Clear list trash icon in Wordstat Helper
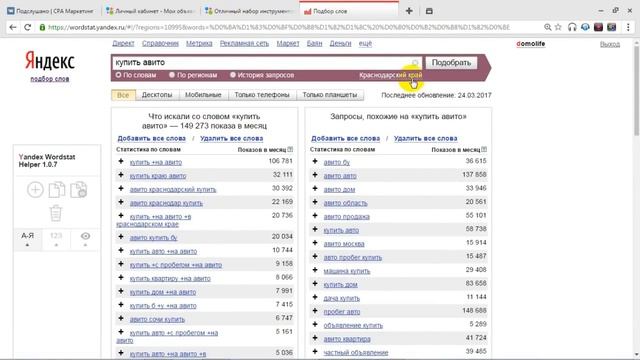 [x=56, y=213]
